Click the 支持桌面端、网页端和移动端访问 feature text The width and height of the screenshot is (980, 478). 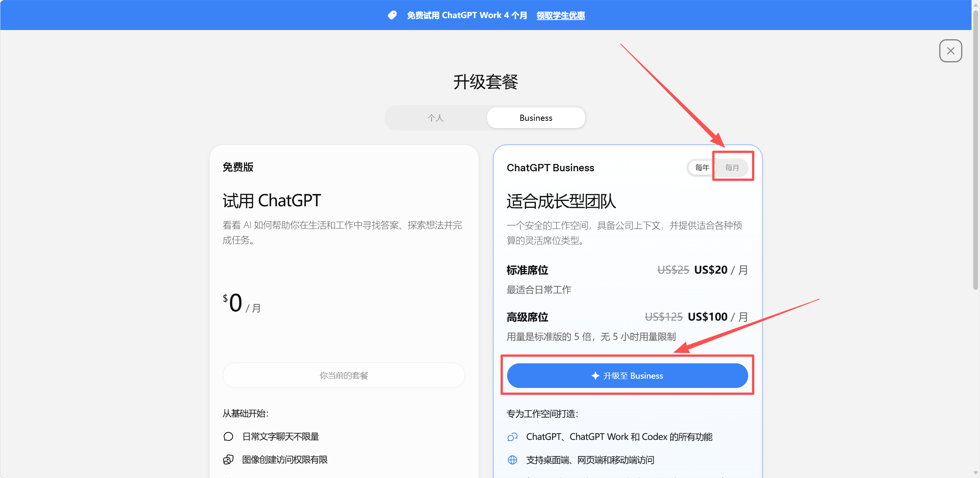(590, 460)
